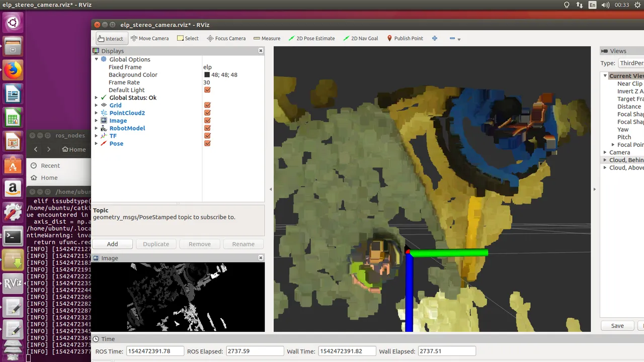Click the Background Color swatch
Screen dimensions: 644x362
pos(207,75)
